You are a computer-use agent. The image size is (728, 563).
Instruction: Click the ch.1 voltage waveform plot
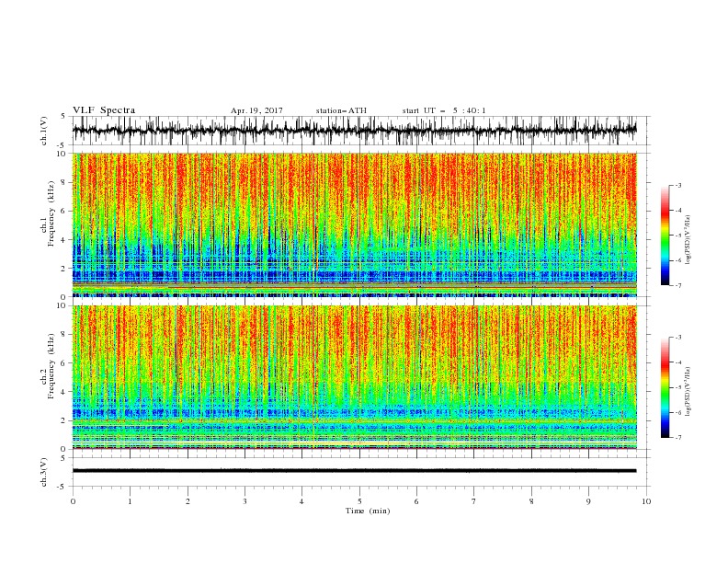coord(360,131)
